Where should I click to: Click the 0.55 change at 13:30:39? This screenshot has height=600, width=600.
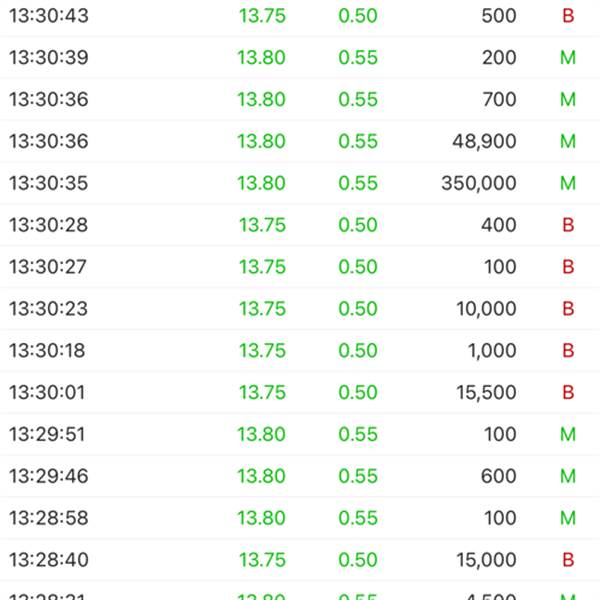358,58
